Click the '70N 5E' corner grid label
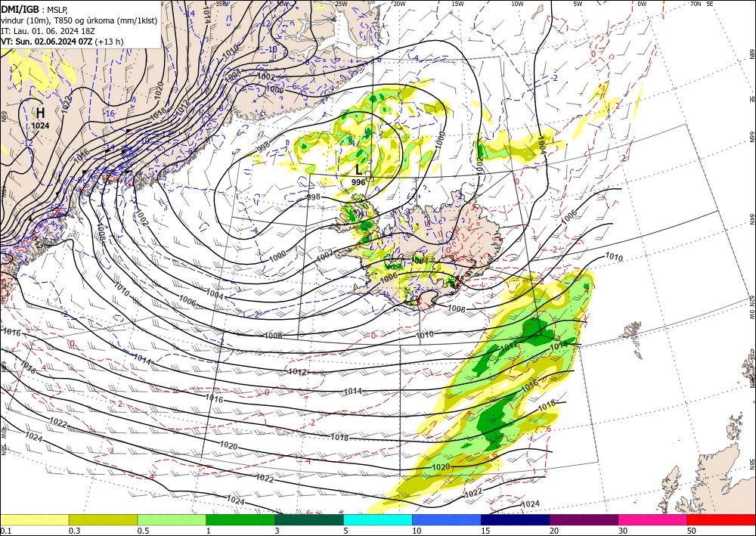This screenshot has width=756, height=536. point(702,3)
